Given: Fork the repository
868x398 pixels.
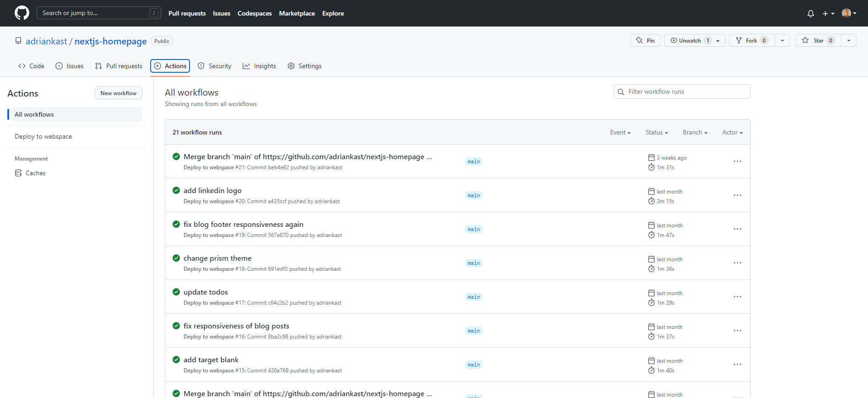Looking at the screenshot, I should [752, 40].
